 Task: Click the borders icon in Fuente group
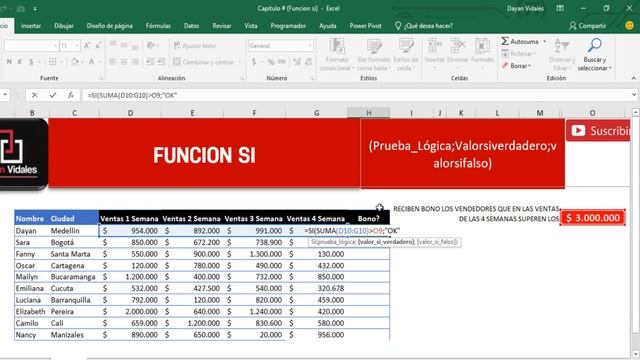[52, 62]
